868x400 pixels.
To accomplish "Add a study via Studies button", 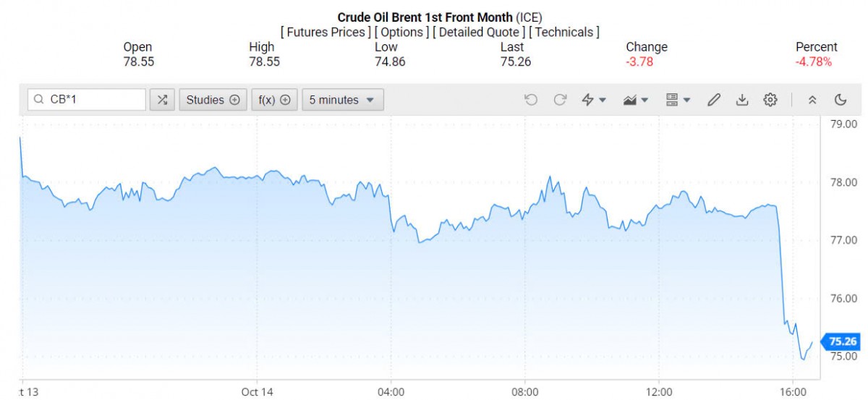I will coord(213,100).
